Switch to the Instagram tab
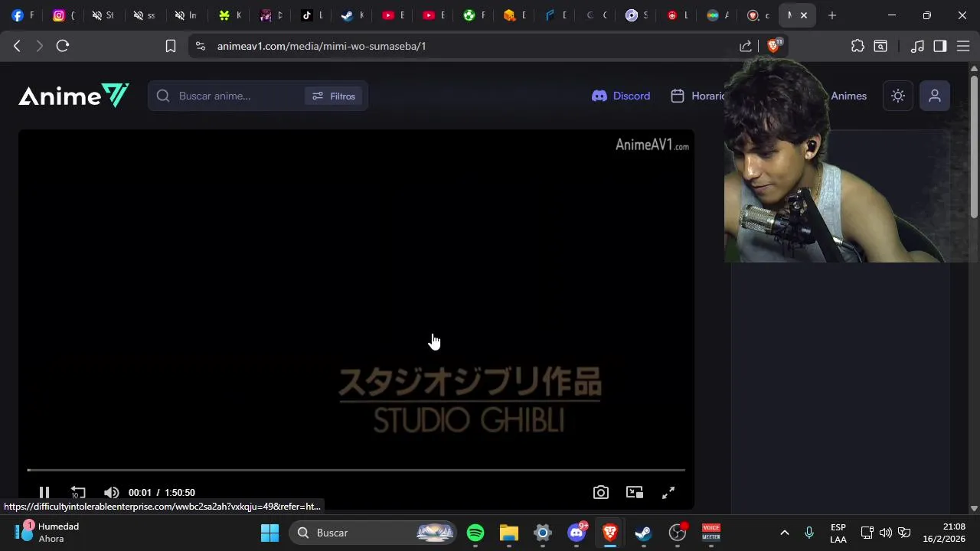980x551 pixels. point(64,15)
